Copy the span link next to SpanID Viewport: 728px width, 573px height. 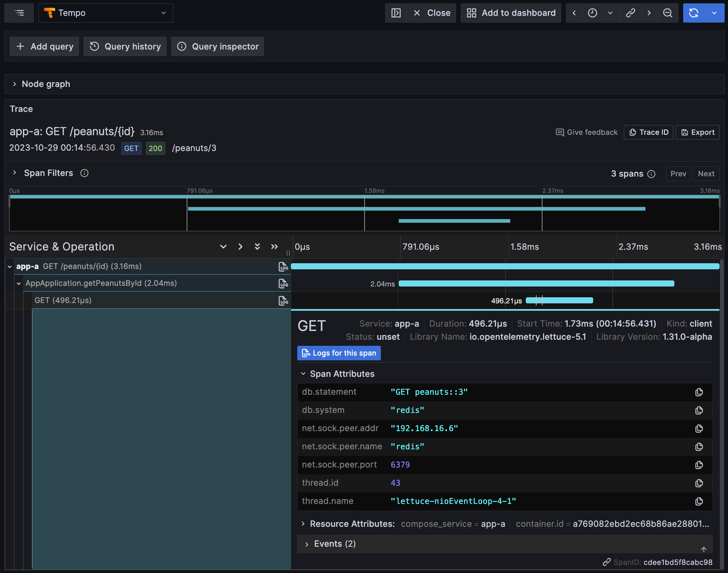[607, 562]
